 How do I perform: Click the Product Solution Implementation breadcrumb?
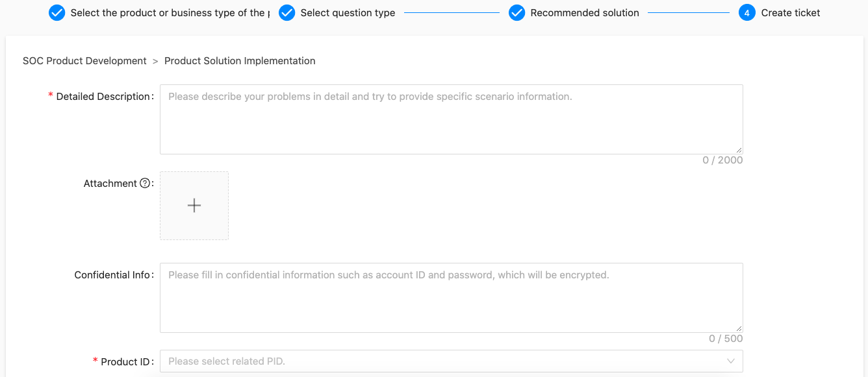tap(240, 61)
